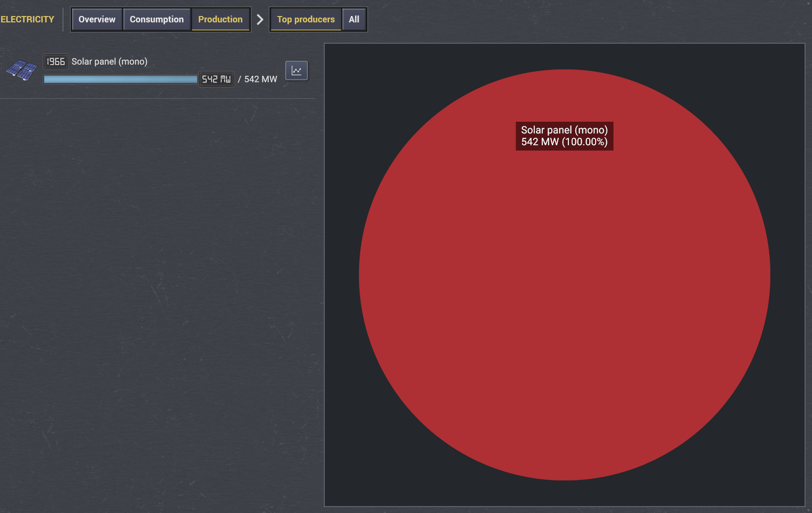Switch to the Overview tab
The image size is (812, 513).
pyautogui.click(x=97, y=19)
